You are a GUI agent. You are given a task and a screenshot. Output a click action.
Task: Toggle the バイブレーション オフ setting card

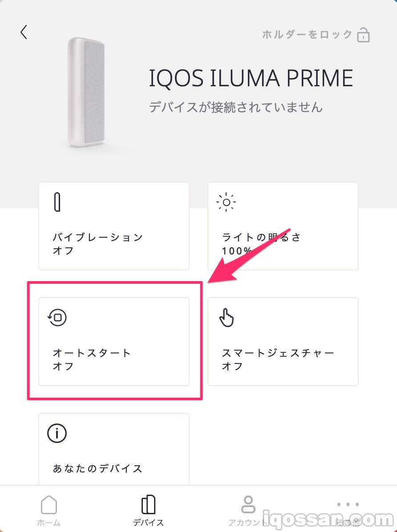pyautogui.click(x=114, y=226)
